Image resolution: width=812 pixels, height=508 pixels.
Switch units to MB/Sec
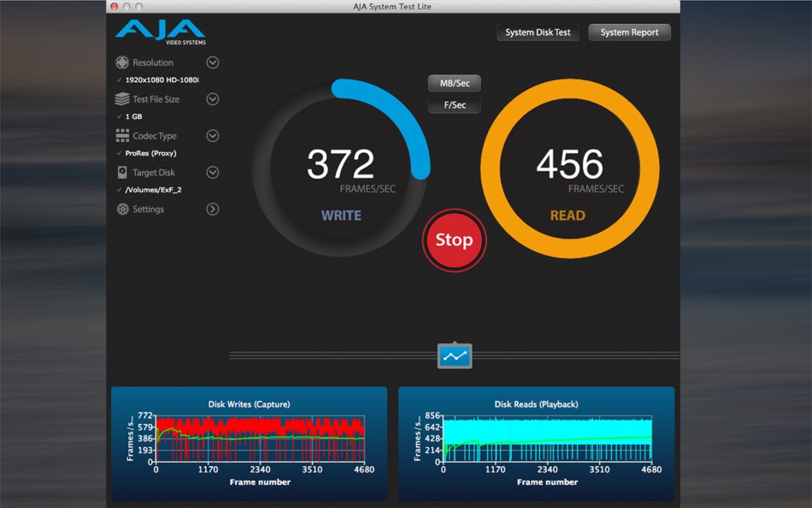[x=455, y=83]
